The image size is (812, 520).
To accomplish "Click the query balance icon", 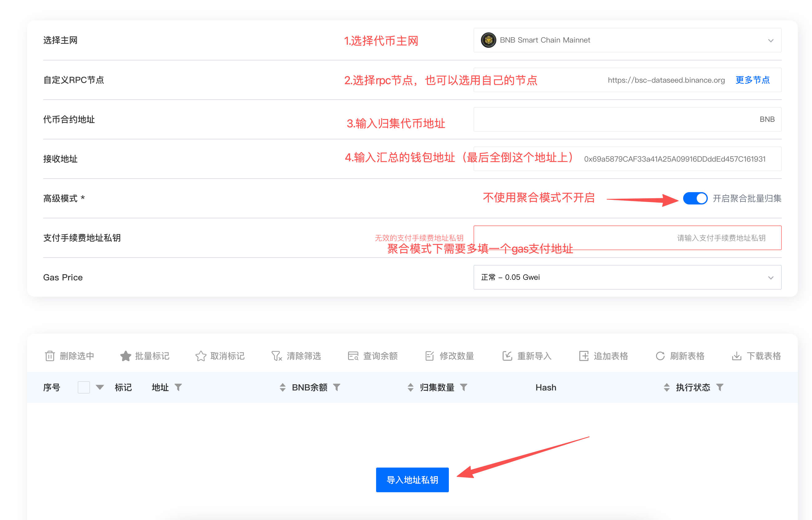I will (x=353, y=356).
